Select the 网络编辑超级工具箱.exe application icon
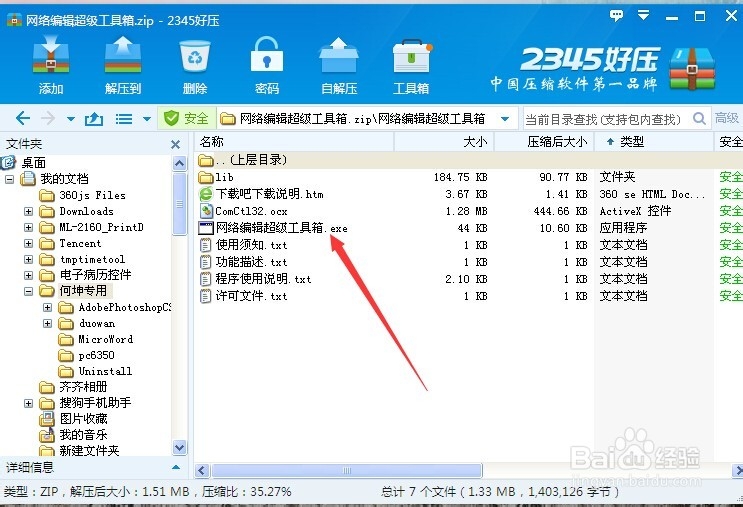Viewport: 743px width, 507px height. click(x=206, y=228)
